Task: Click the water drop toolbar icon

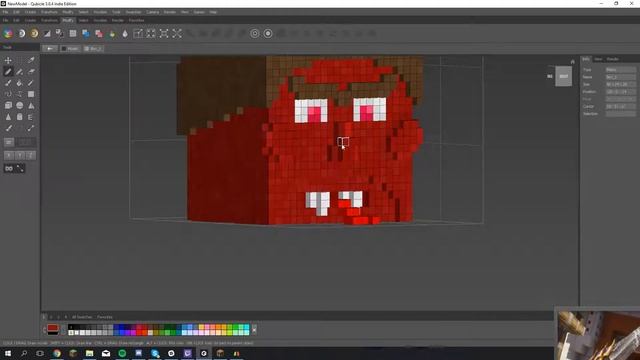Action: point(125,33)
